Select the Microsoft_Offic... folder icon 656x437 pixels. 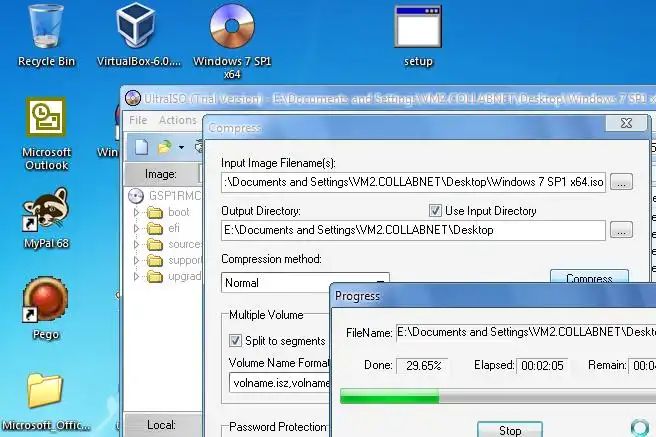coord(45,401)
